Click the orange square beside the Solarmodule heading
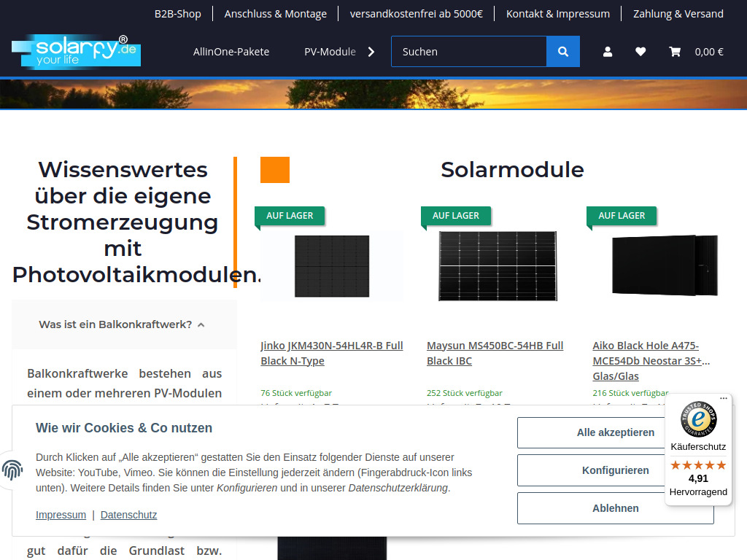The image size is (747, 560). [274, 169]
